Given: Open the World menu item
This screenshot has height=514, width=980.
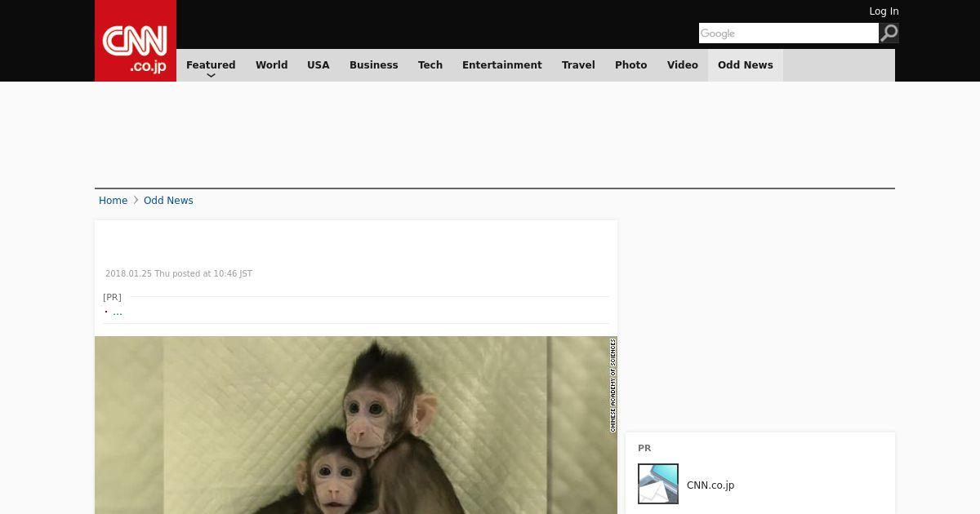Looking at the screenshot, I should click(x=271, y=65).
